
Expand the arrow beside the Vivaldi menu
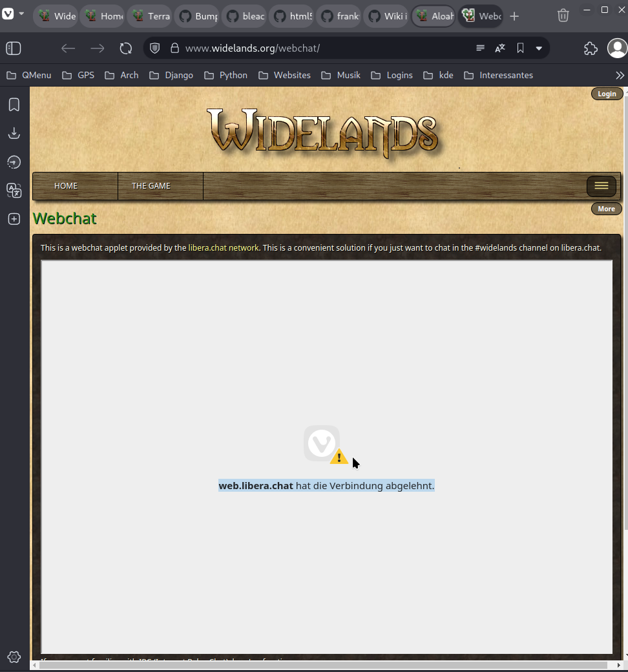(x=21, y=14)
